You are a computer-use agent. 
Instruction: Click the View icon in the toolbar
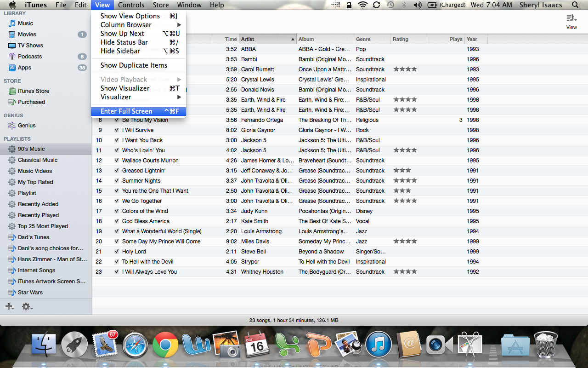click(x=571, y=21)
